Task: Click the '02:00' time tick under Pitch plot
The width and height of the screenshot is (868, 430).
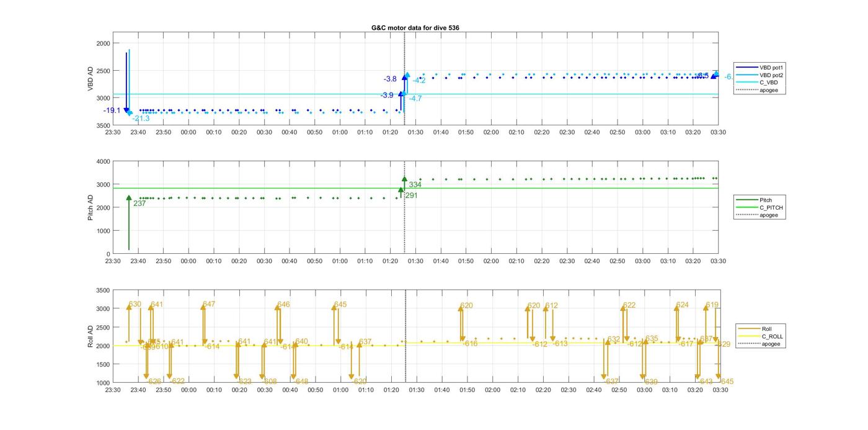Action: [491, 261]
